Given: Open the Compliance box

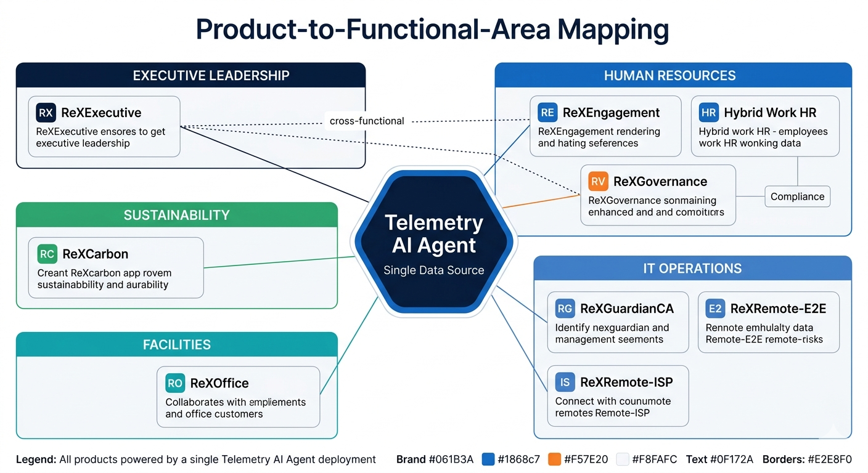Looking at the screenshot, I should [797, 196].
